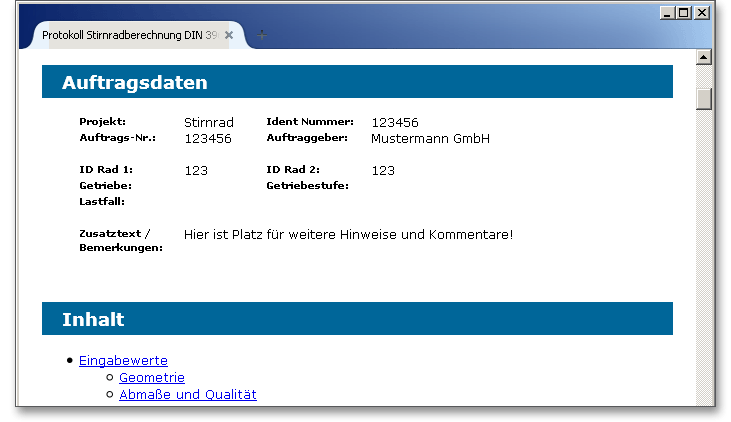Click the ID Rad 1 value 123
The height and width of the screenshot is (422, 731).
pos(196,171)
